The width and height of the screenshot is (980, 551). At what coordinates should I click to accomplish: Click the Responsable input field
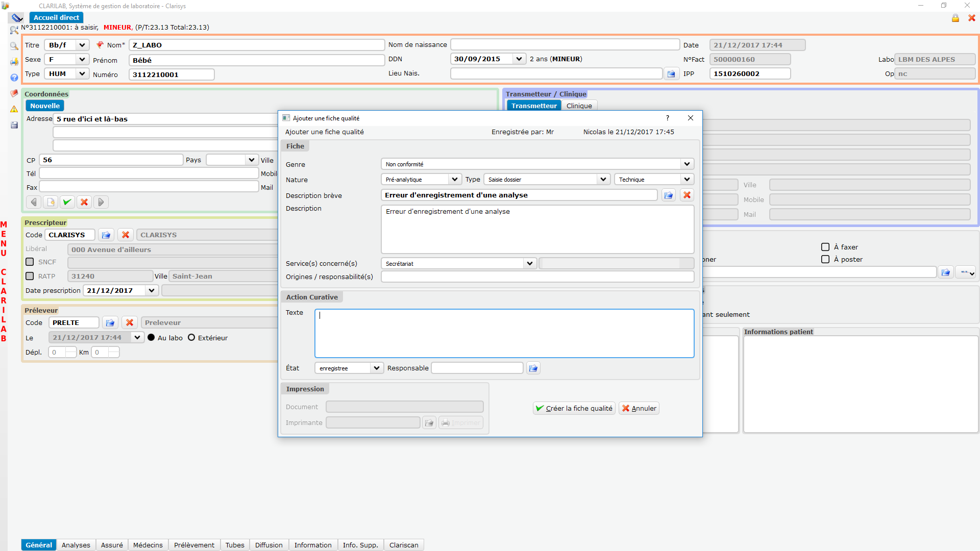(x=477, y=368)
